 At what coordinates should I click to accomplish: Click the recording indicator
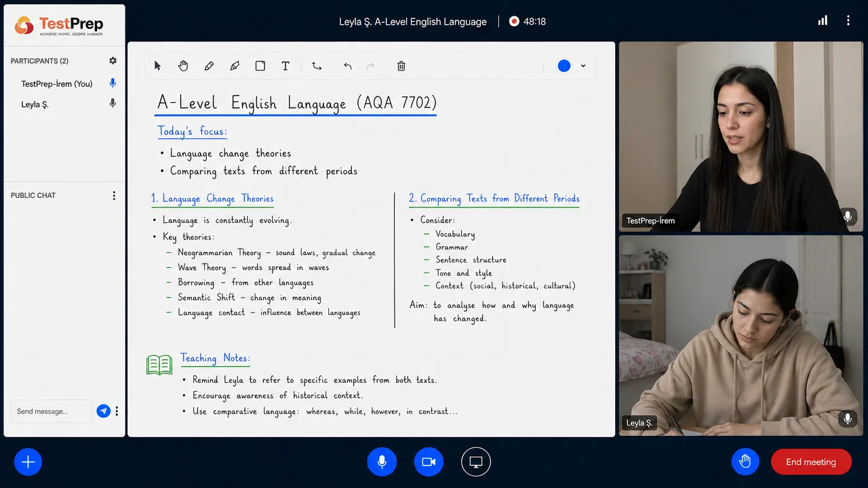(514, 22)
